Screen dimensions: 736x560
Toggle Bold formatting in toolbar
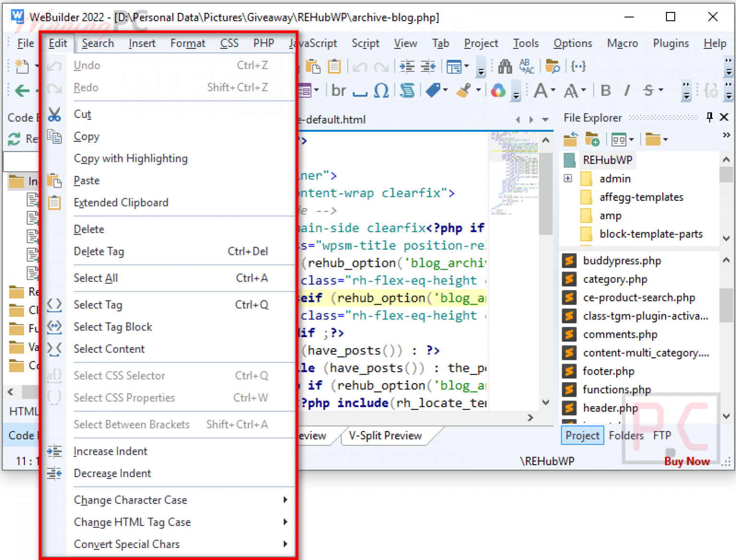pos(606,90)
